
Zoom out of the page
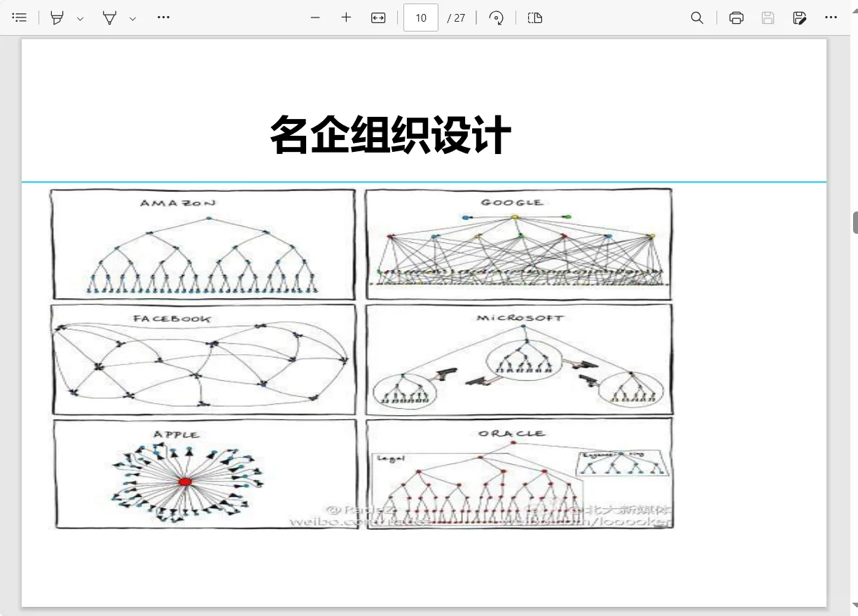click(x=315, y=17)
